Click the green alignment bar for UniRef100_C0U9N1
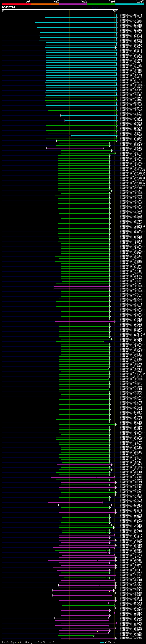The image size is (146, 644). [76, 636]
